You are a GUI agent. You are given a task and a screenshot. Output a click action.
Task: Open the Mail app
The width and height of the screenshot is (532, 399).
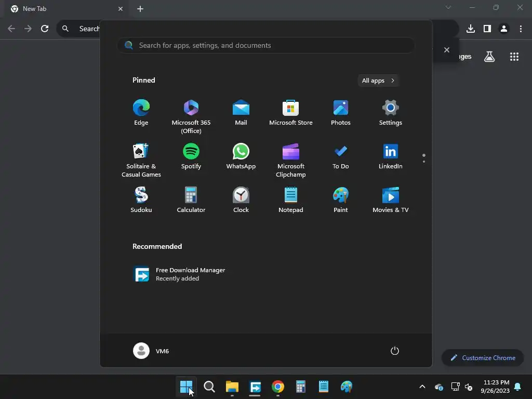(241, 113)
